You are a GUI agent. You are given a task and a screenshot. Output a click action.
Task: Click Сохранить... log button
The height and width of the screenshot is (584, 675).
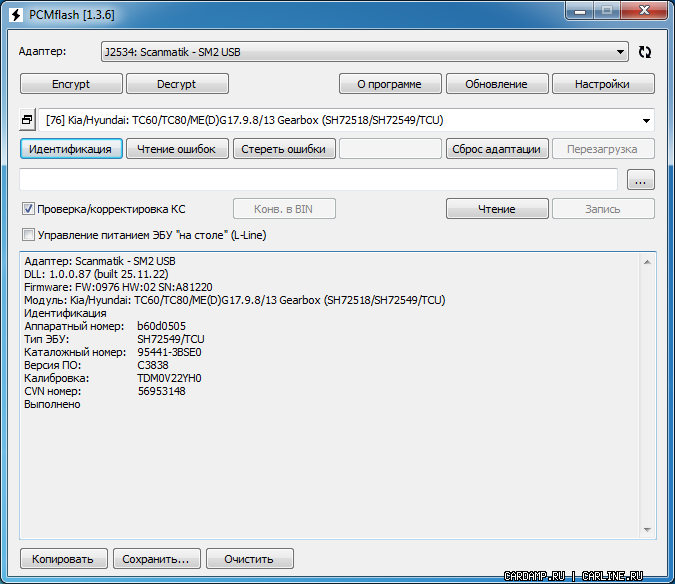(156, 559)
